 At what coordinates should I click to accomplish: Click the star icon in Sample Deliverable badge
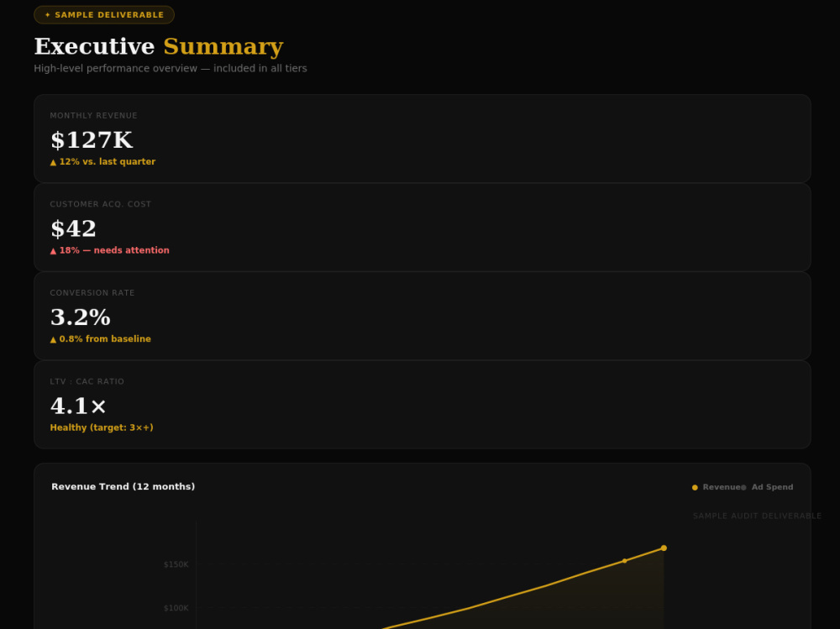pyautogui.click(x=48, y=15)
